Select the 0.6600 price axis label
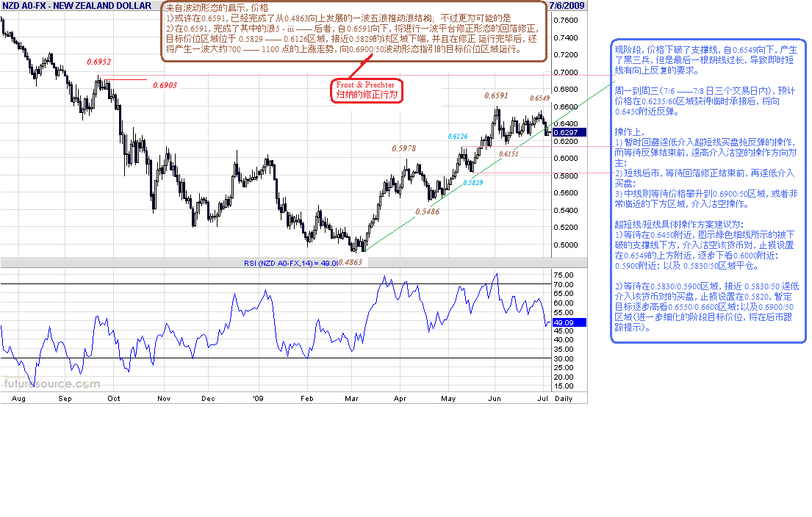Viewport: 812px width, 517px height. pyautogui.click(x=566, y=106)
